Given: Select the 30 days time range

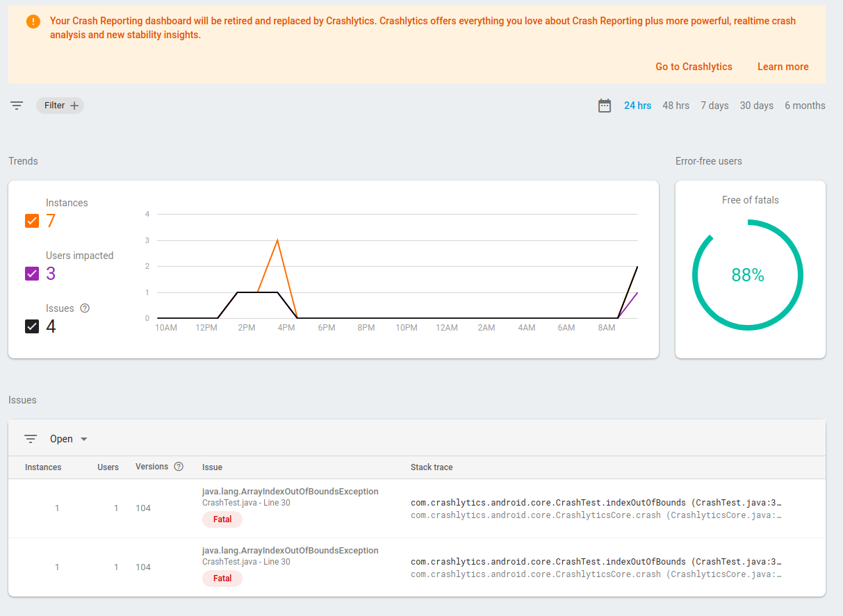Looking at the screenshot, I should [756, 106].
